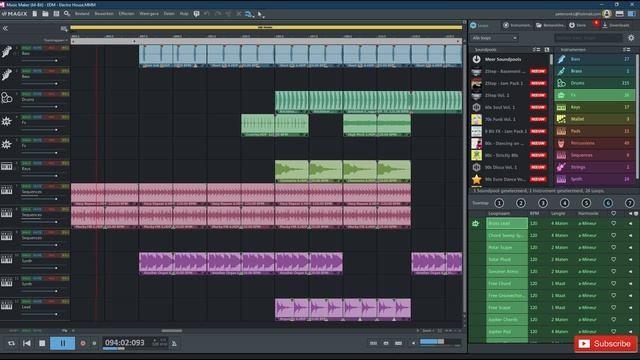Open the Alle loops filter dropdown
Screen dimensions: 640x360
pyautogui.click(x=494, y=38)
